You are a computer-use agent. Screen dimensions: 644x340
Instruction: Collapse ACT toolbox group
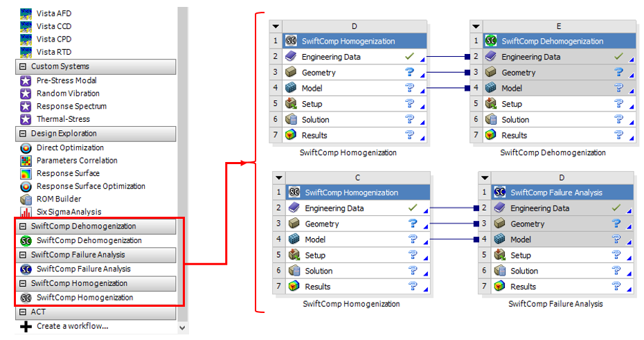pos(23,312)
